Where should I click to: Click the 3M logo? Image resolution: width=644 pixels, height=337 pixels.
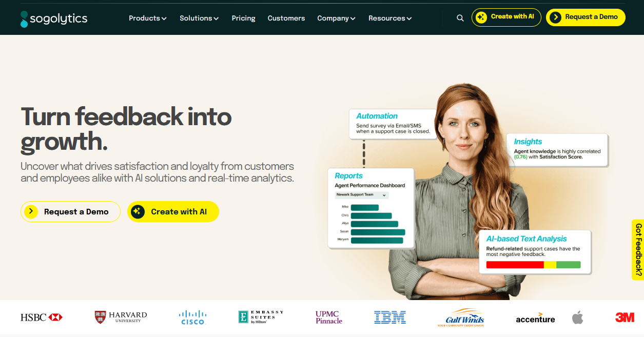coord(625,318)
